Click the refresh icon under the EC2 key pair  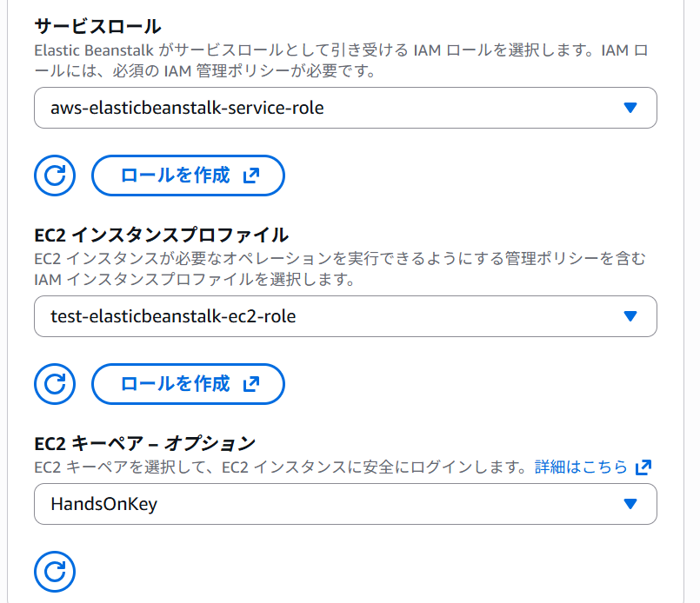(55, 572)
